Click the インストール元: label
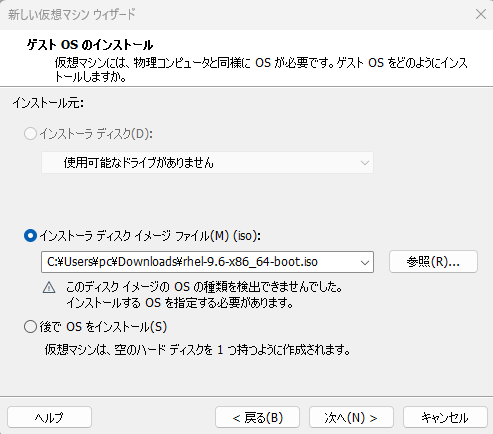The width and height of the screenshot is (493, 434). point(48,103)
